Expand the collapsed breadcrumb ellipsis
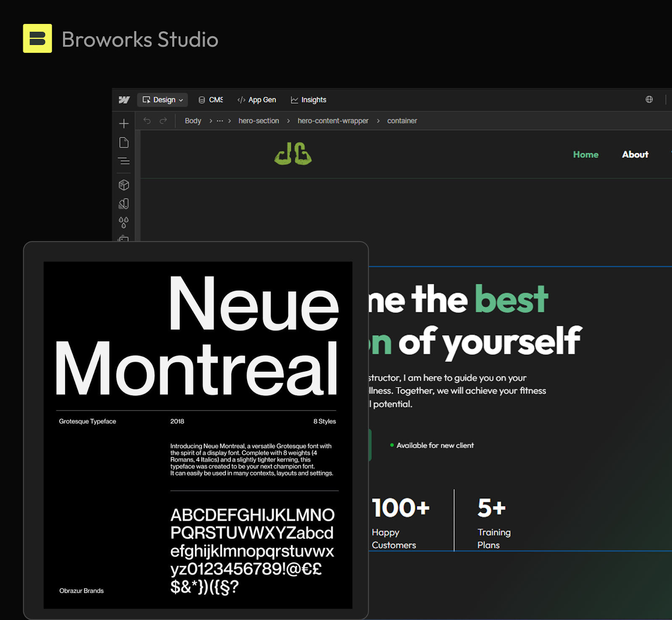672x620 pixels. point(220,121)
